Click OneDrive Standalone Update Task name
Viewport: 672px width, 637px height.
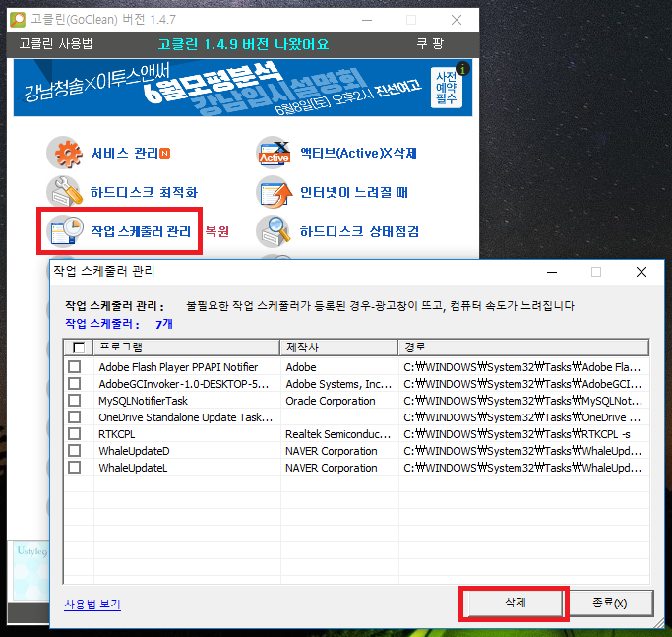(x=186, y=417)
